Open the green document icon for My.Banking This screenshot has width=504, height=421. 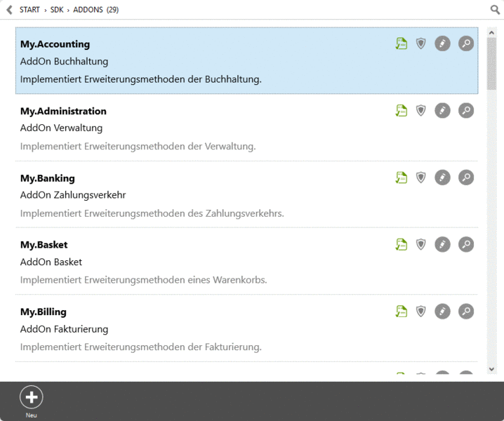point(401,178)
